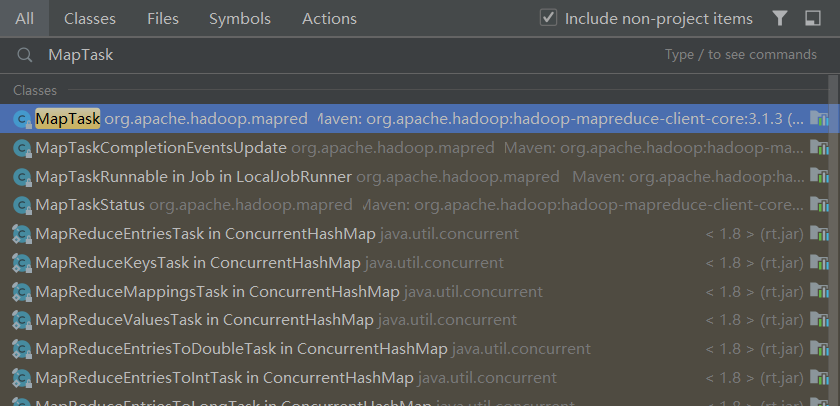Image resolution: width=840 pixels, height=406 pixels.
Task: Select MapReduceEntriesToIntTask result
Action: [224, 379]
